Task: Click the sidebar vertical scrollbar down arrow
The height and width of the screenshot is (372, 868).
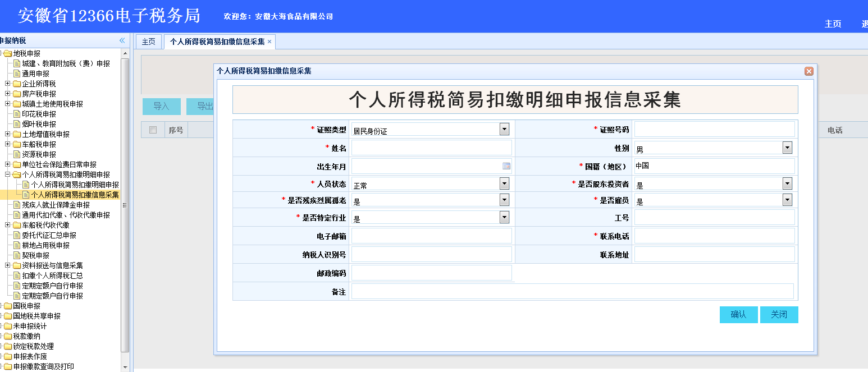Action: point(125,367)
